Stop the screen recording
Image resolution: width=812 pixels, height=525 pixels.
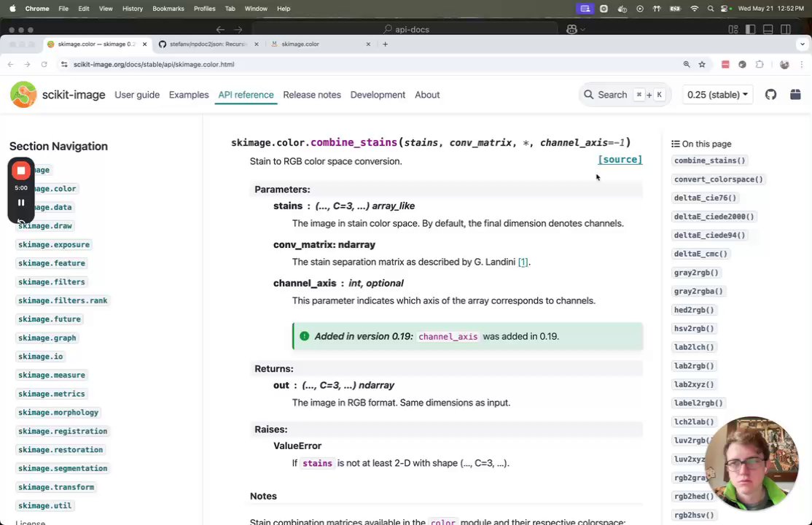[x=21, y=171]
